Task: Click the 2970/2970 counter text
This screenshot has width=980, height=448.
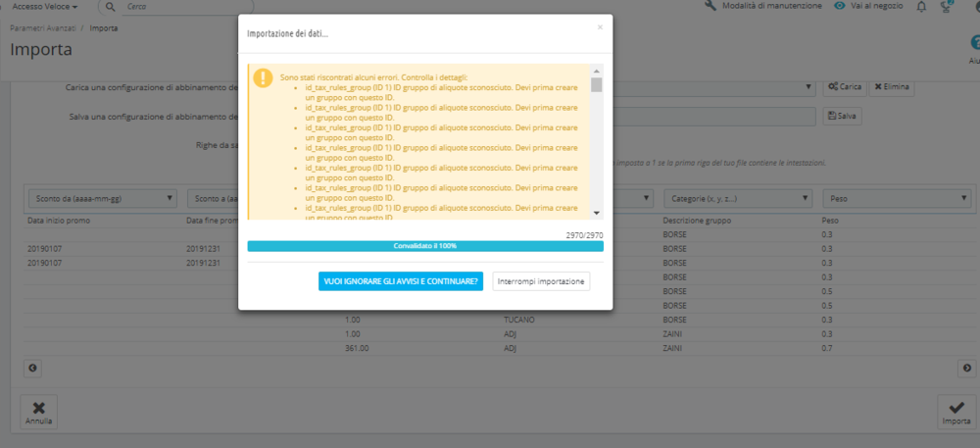Action: click(584, 235)
